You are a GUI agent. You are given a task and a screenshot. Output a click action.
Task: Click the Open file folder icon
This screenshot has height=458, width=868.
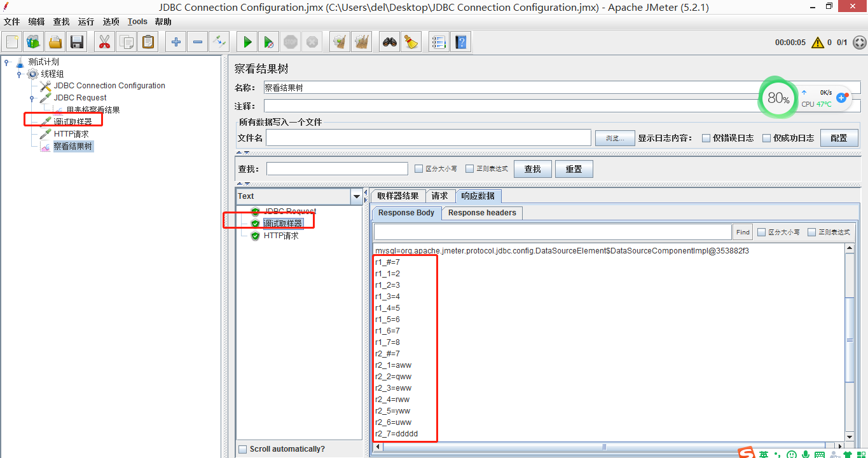tap(55, 43)
